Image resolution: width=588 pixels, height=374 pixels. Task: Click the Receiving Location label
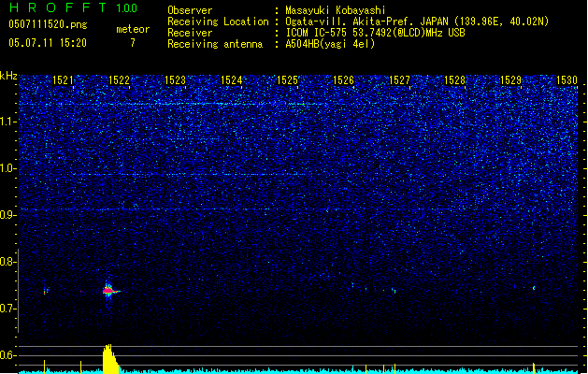coord(218,22)
